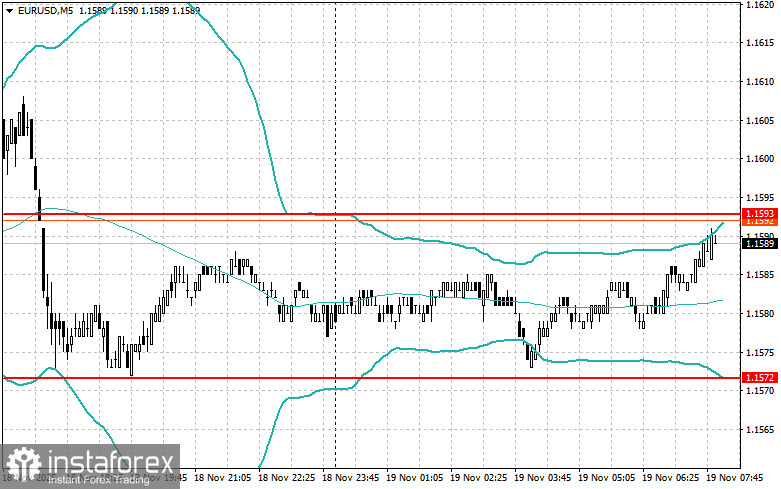Screen dimensions: 781x489
Task: Click the 1.1620 price scale value
Action: pyautogui.click(x=760, y=4)
